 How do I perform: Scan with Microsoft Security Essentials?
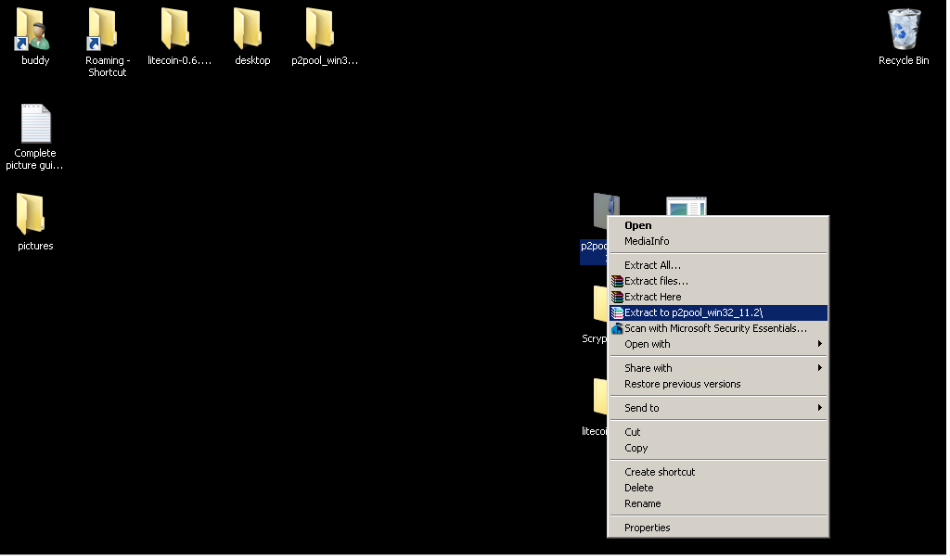click(x=715, y=328)
